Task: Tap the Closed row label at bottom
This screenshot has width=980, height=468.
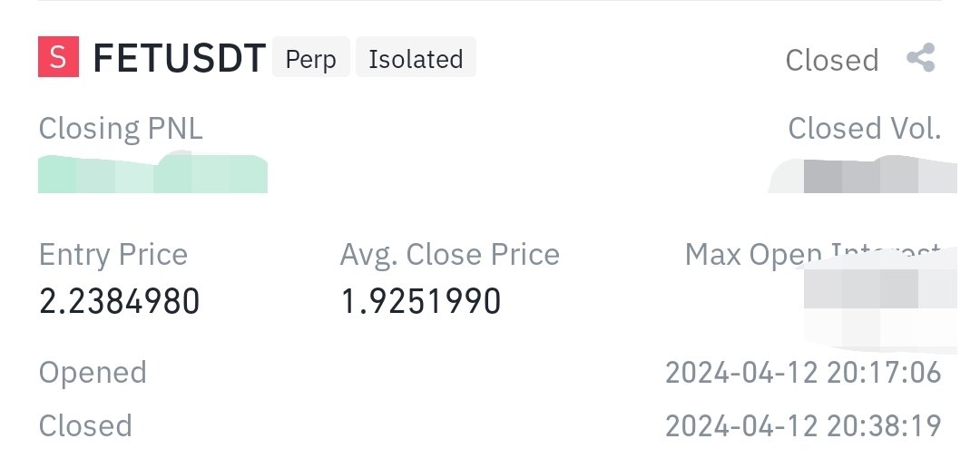Action: pyautogui.click(x=85, y=426)
